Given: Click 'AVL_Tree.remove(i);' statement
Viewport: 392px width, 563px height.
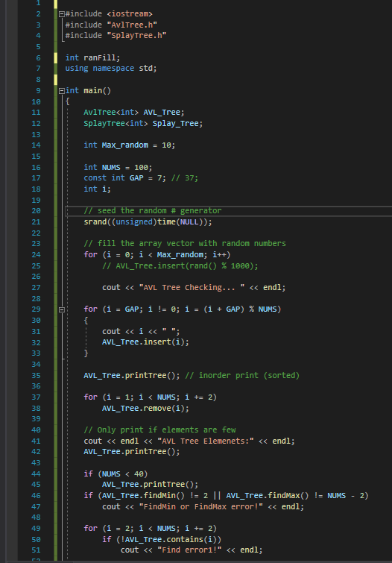Looking at the screenshot, I should [145, 408].
